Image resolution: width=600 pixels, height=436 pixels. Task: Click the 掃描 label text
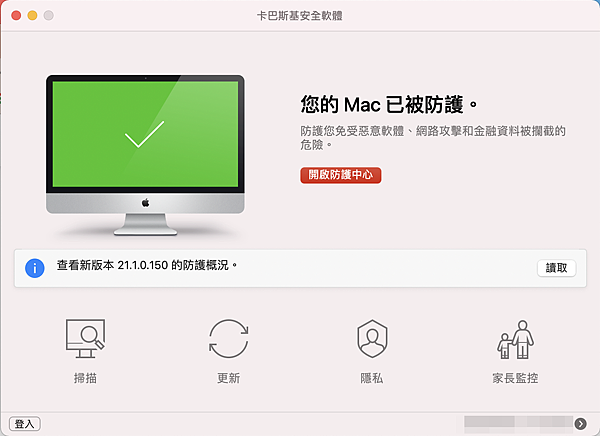pos(85,378)
